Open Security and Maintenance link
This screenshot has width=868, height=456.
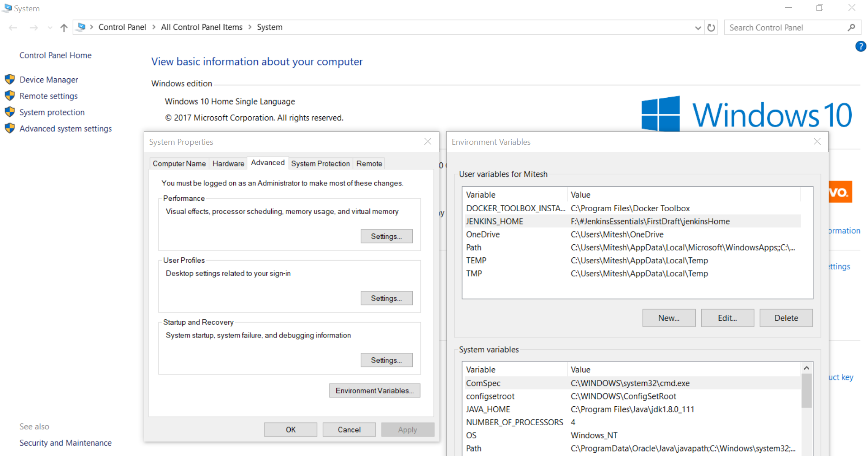coord(66,443)
